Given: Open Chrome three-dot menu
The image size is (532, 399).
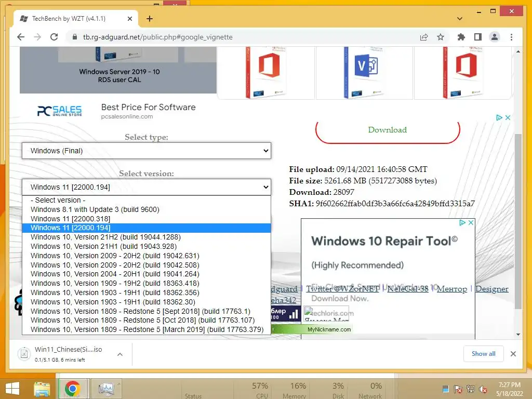Looking at the screenshot, I should point(511,37).
